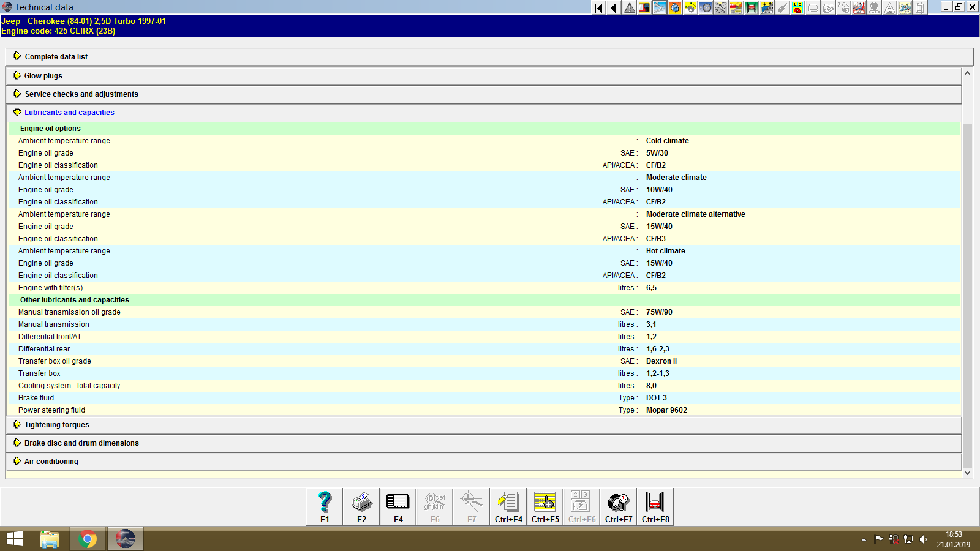Open the Complete data list
Viewport: 980px width, 551px height.
(x=56, y=56)
